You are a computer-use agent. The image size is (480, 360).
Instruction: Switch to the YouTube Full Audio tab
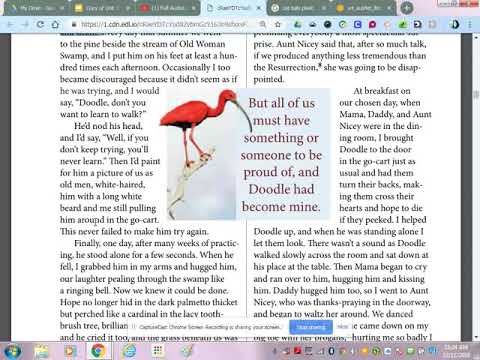point(168,8)
